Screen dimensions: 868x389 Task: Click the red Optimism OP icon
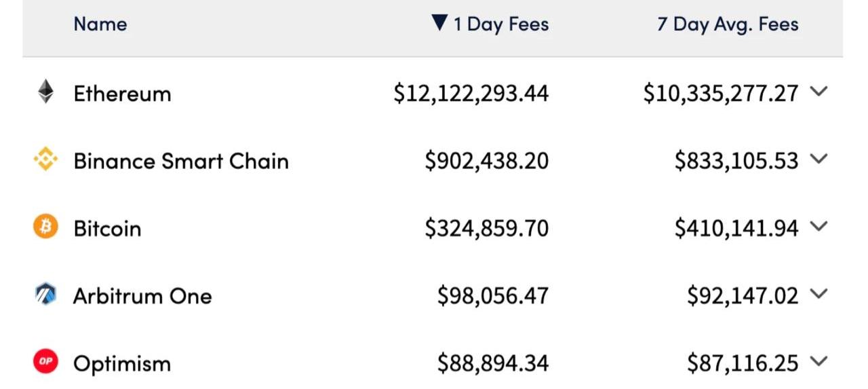[45, 362]
